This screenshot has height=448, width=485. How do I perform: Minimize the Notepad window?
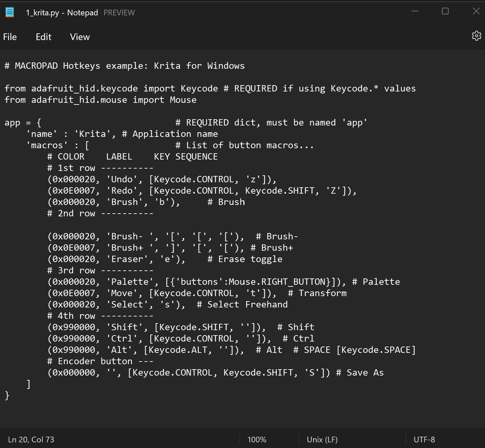(415, 11)
